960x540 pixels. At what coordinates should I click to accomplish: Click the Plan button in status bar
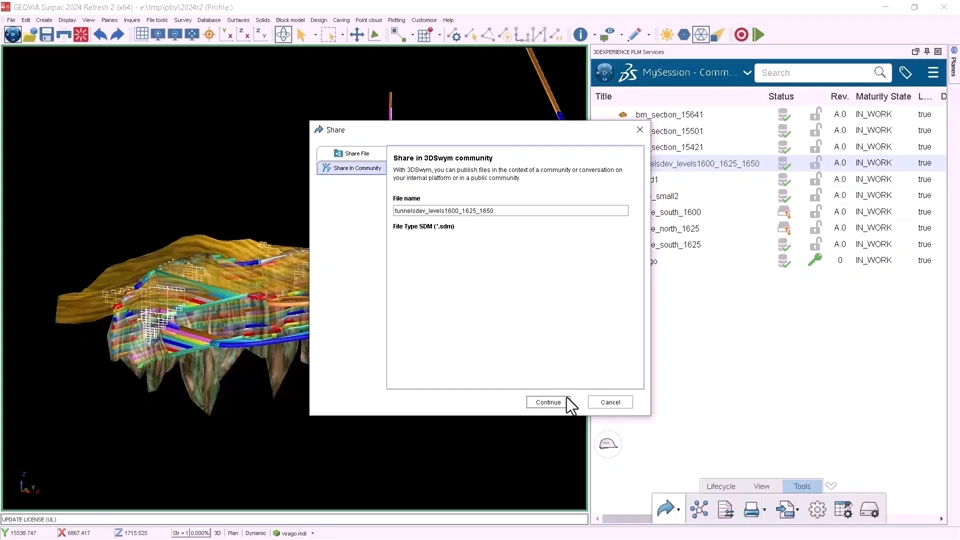[x=233, y=533]
